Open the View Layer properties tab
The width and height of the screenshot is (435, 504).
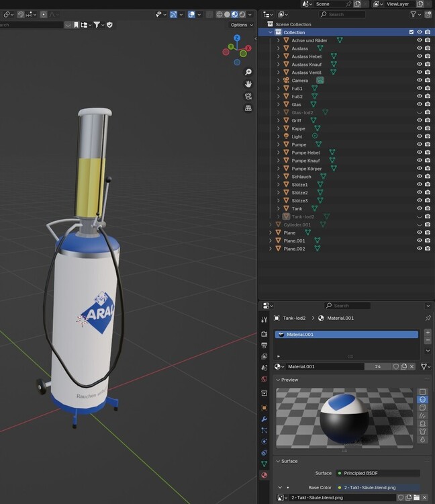(264, 356)
